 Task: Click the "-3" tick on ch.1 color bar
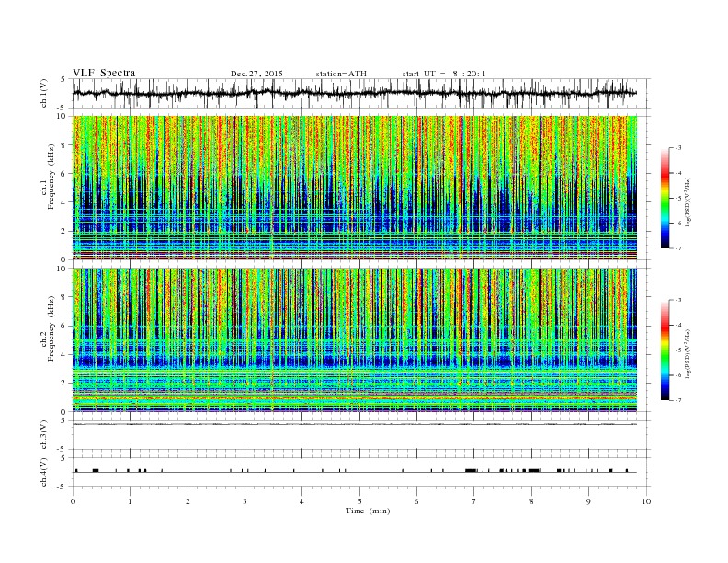pyautogui.click(x=678, y=148)
